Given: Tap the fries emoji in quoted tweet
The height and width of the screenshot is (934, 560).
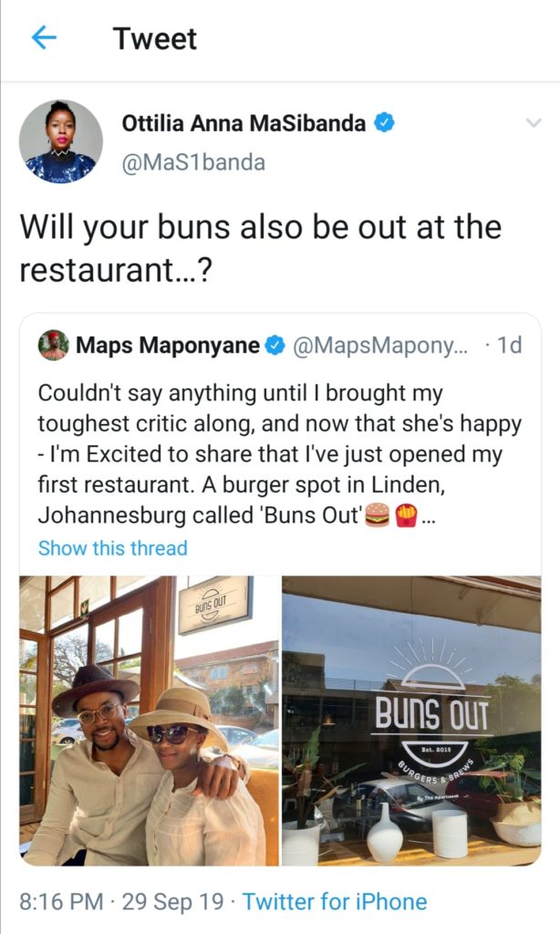Looking at the screenshot, I should [407, 514].
